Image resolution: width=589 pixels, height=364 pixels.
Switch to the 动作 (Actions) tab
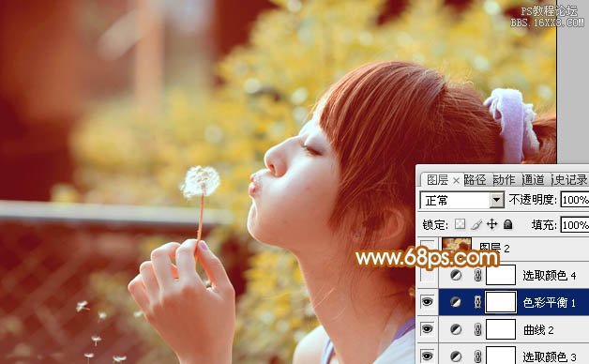click(x=504, y=180)
